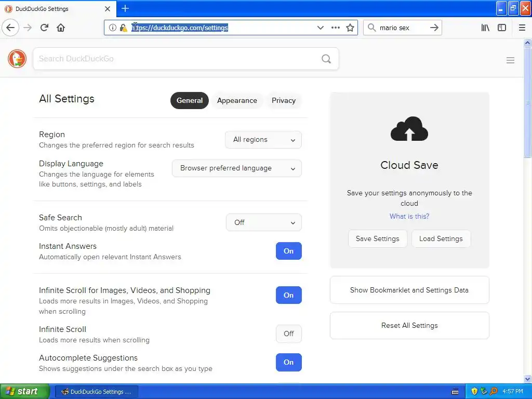Click the network tray icon
The width and height of the screenshot is (532, 399).
(484, 391)
